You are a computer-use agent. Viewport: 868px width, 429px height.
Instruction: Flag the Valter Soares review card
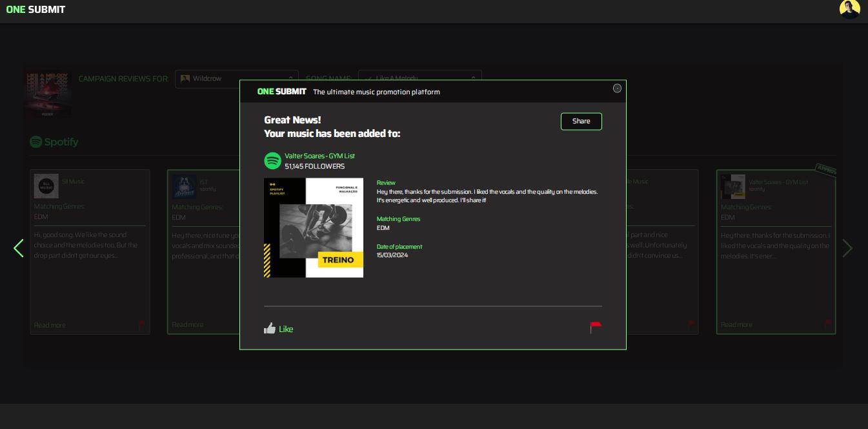828,324
